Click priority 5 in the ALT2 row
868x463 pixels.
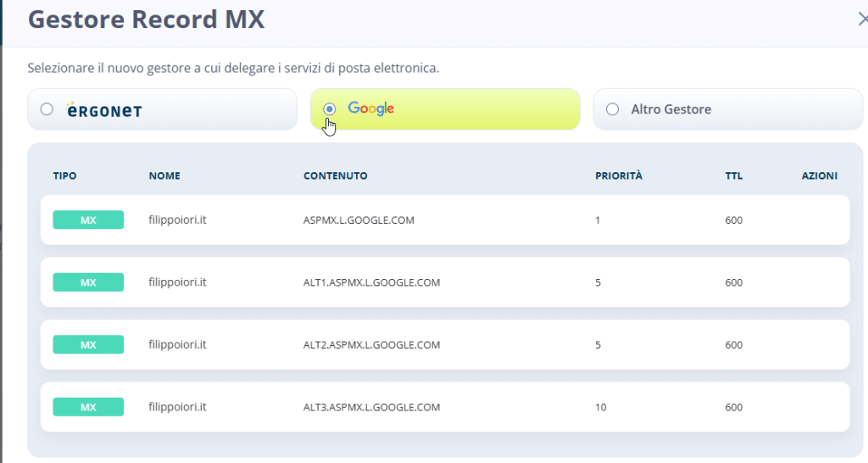point(598,344)
